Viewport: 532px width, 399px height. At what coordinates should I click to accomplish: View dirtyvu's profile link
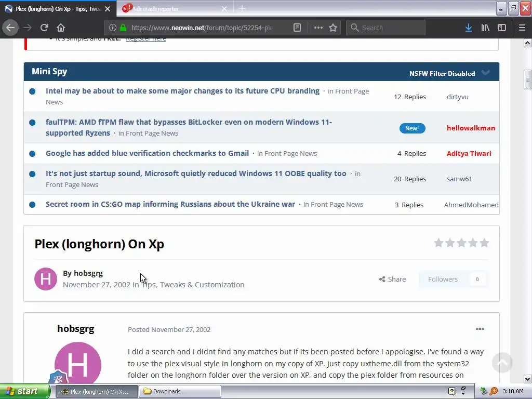457,97
